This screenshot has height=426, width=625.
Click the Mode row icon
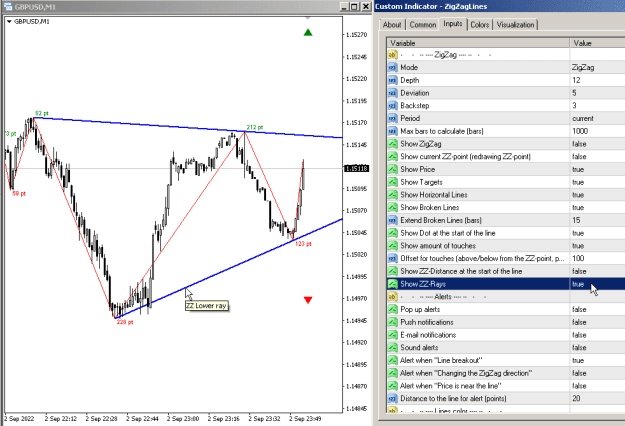(x=393, y=67)
